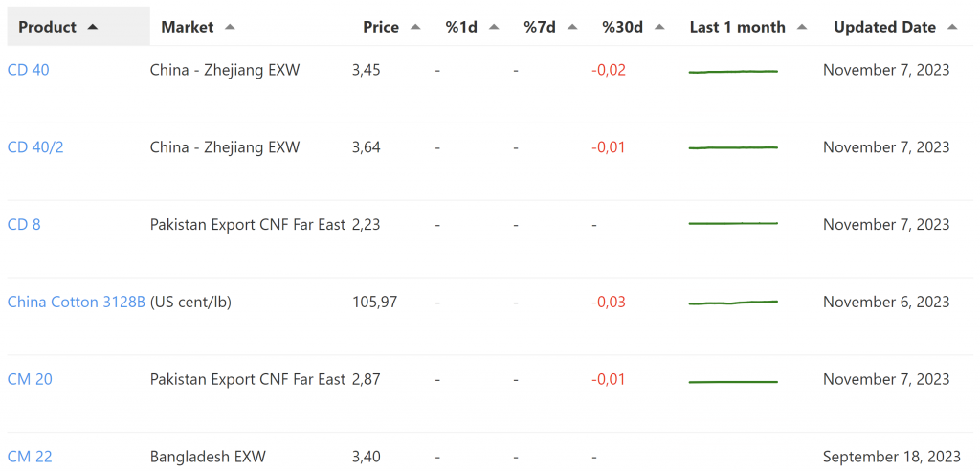The width and height of the screenshot is (980, 471).
Task: Click sort arrow beside Updated Date header
Action: coord(951,27)
